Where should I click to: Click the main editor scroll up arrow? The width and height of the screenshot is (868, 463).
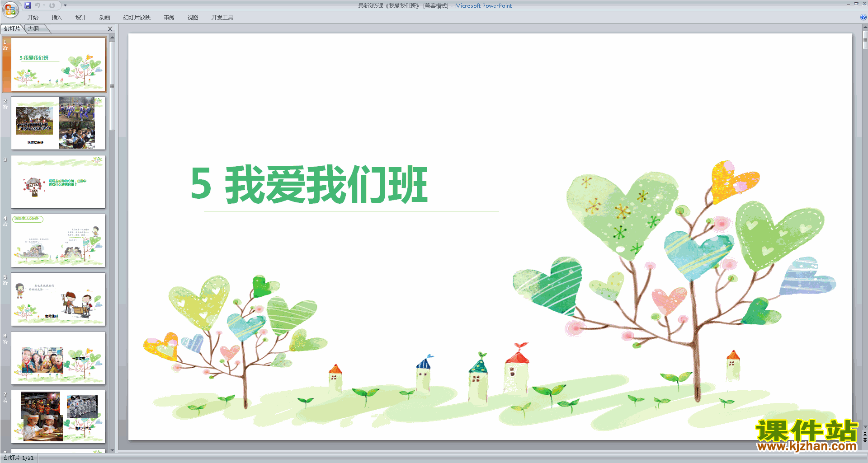click(x=865, y=27)
